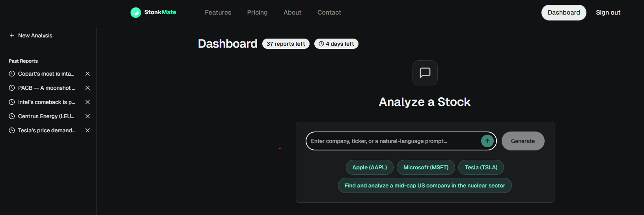Click the chat bubble icon above Analyze a Stock

tap(425, 73)
